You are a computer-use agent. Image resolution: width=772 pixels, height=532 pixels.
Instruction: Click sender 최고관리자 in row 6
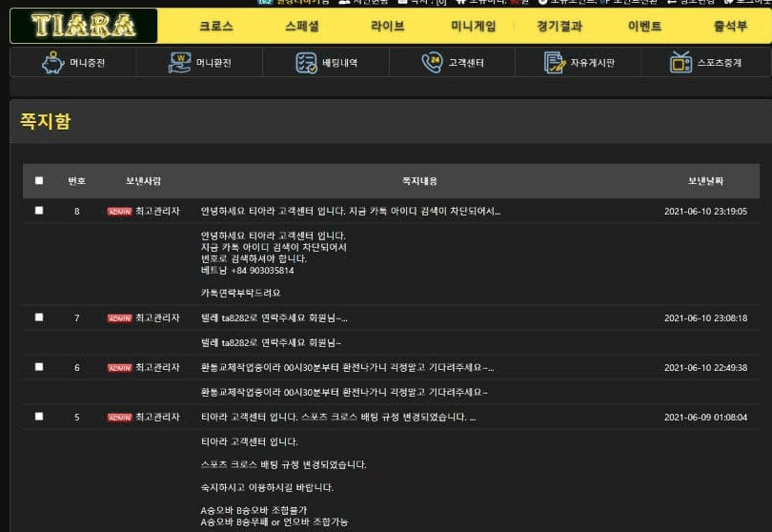click(157, 367)
